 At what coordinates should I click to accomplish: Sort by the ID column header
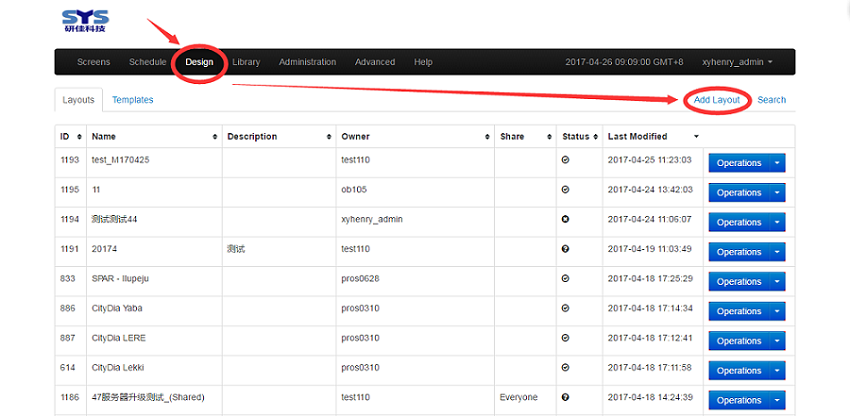point(65,136)
